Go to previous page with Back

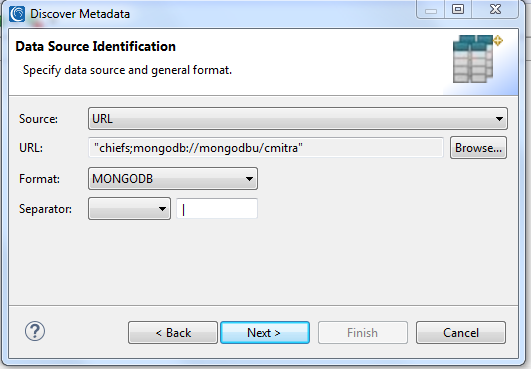173,332
